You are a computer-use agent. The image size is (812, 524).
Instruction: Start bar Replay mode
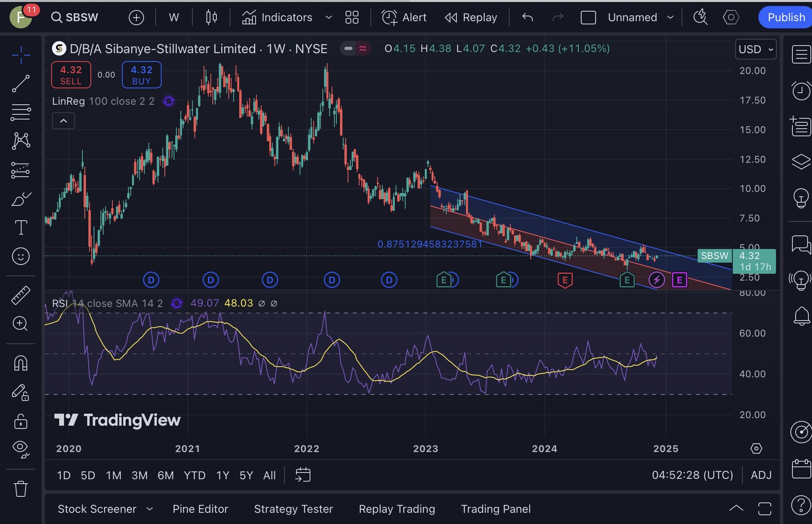pos(471,17)
